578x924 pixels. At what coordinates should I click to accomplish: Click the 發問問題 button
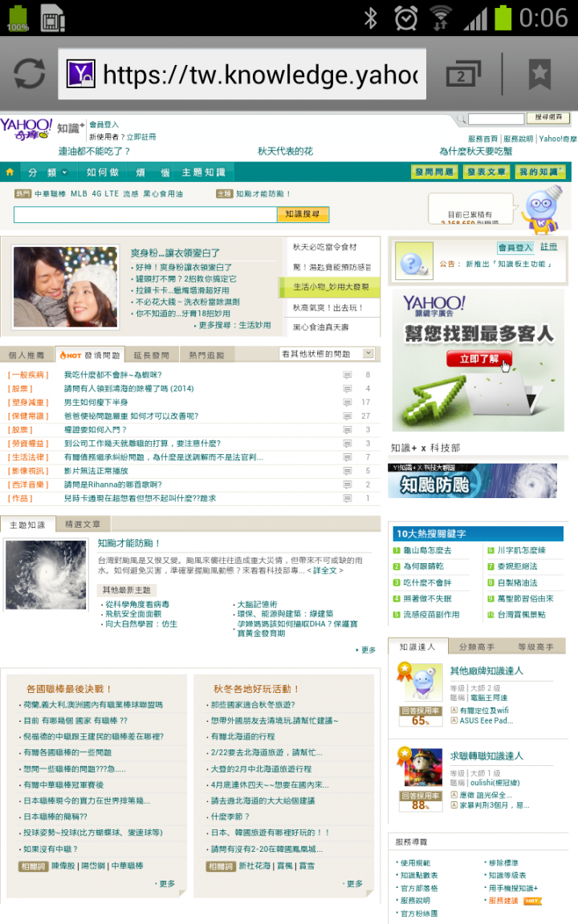[434, 172]
